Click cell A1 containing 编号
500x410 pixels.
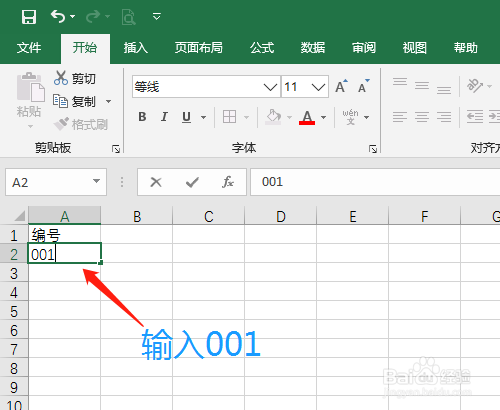(x=64, y=235)
